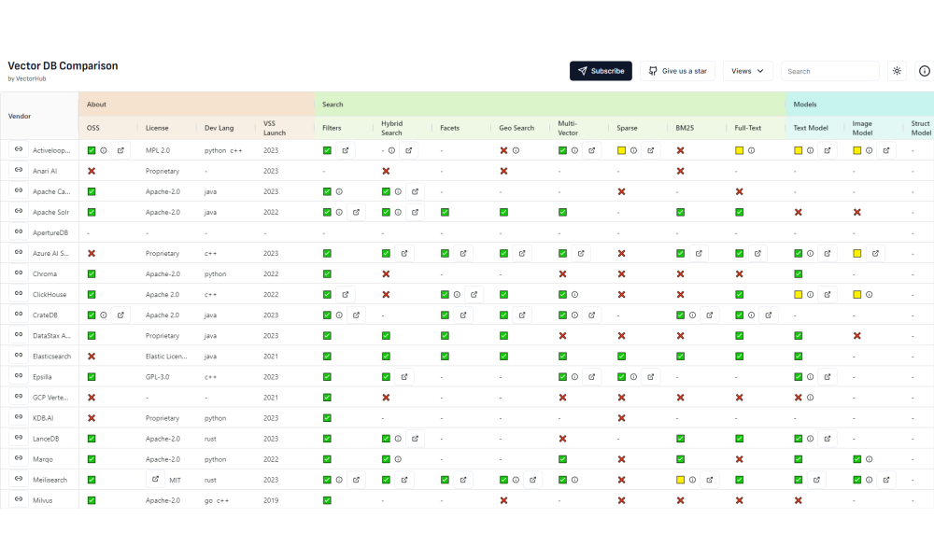
Task: Open external link in CrateDB Full-Text cell
Action: (x=769, y=315)
